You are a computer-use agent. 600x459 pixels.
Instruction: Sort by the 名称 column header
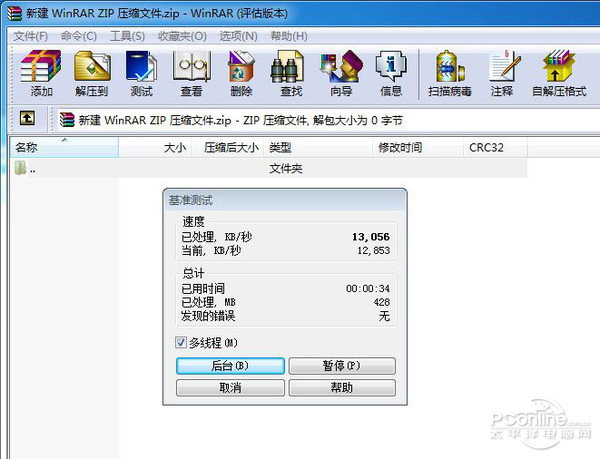64,147
